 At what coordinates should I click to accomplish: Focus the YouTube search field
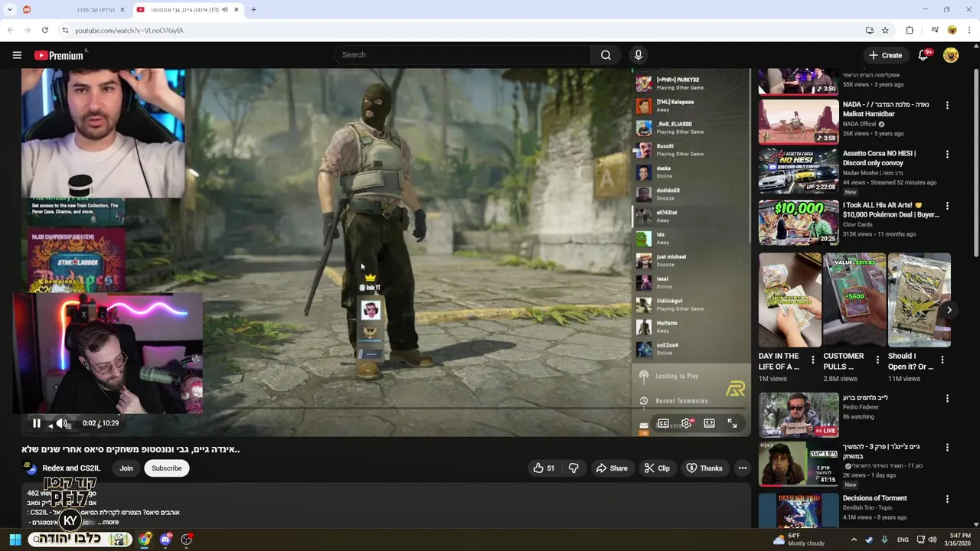(463, 55)
